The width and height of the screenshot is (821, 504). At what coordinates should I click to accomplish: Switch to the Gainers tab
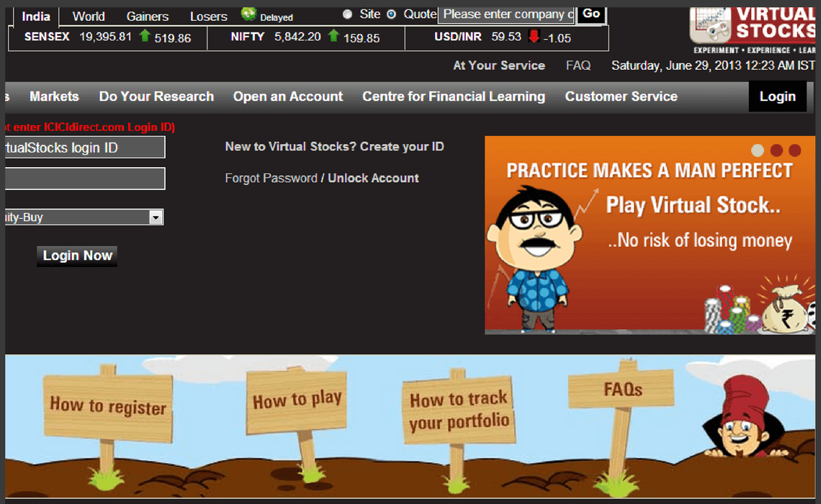point(147,17)
